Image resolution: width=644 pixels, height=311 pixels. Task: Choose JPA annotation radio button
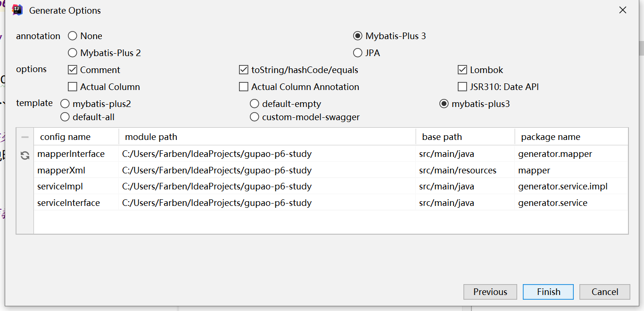tap(358, 53)
